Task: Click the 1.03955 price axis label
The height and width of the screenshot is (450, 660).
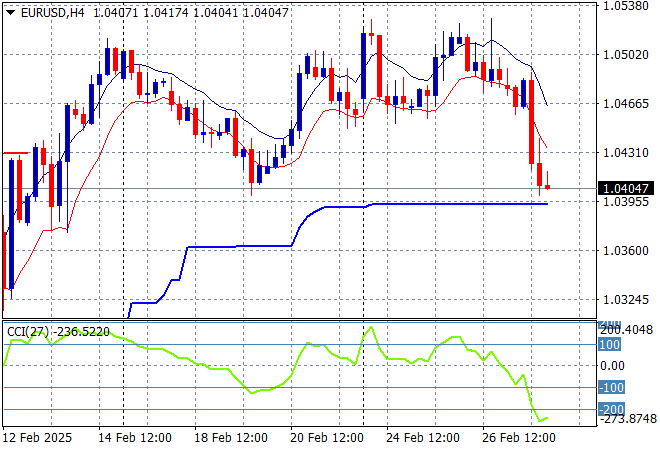Action: (625, 201)
